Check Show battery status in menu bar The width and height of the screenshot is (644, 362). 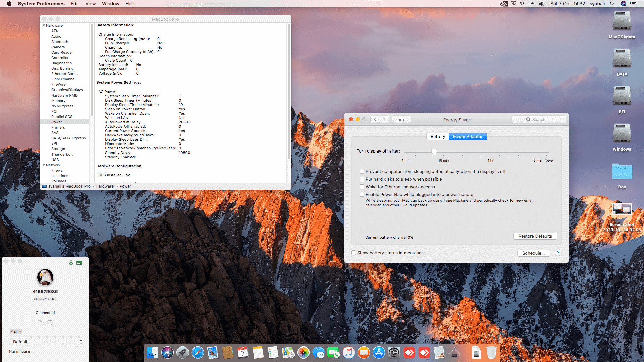click(354, 253)
